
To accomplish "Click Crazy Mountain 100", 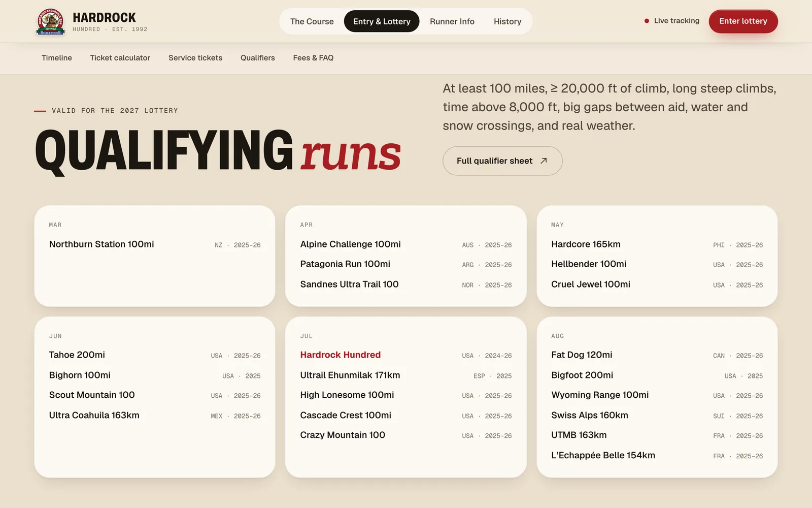I will click(x=406, y=435).
